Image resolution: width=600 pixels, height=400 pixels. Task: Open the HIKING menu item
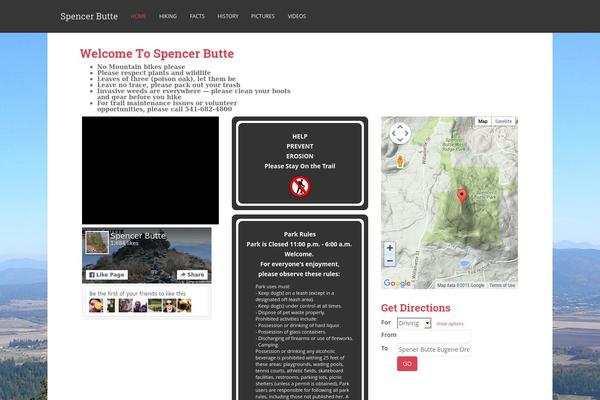(x=168, y=16)
